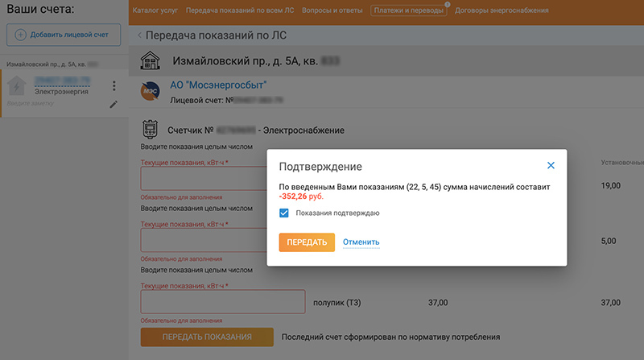Click the notification badge on Платежи и переводы

[448, 5]
